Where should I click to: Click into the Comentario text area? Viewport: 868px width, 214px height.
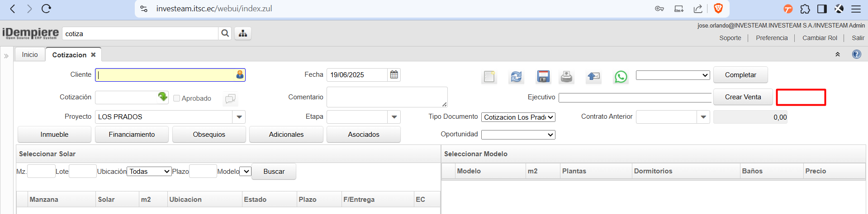(386, 97)
